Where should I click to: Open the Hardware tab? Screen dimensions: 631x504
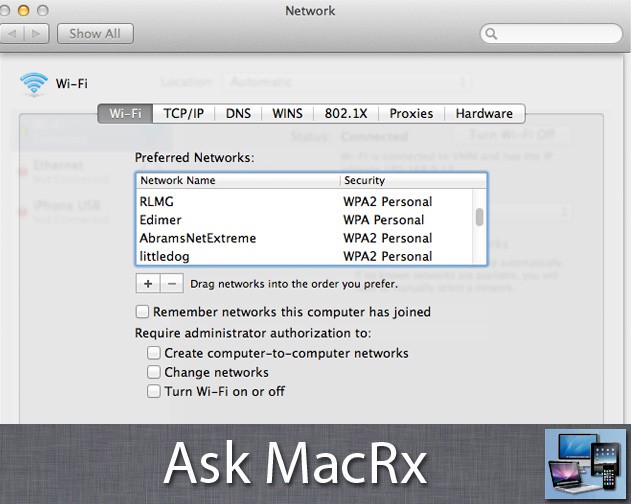(485, 114)
